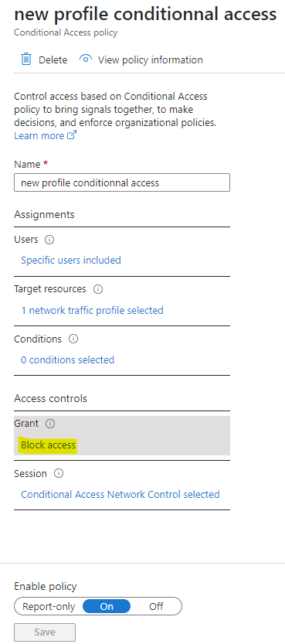Set Enable policy to Report-only
This screenshot has height=644, width=285.
tap(49, 606)
